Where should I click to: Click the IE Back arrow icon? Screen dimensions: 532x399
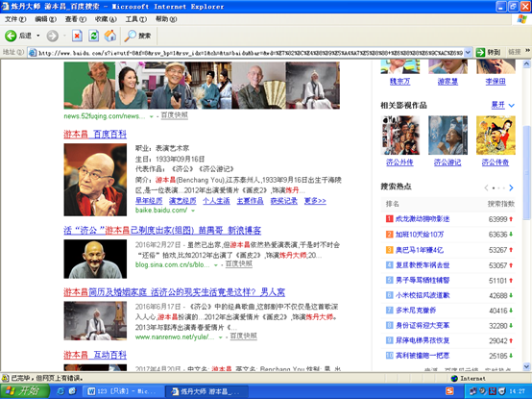click(11, 36)
